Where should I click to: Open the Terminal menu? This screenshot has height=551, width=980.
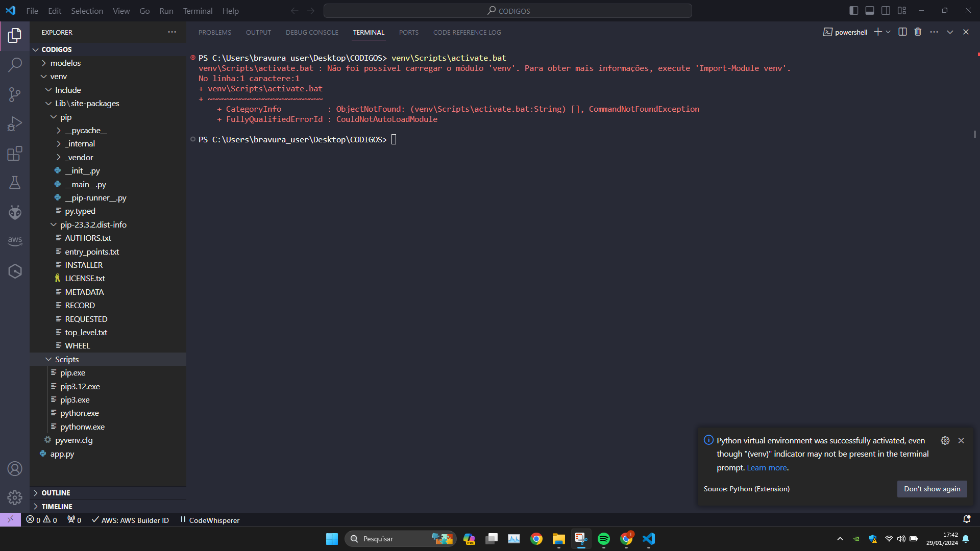pos(198,11)
